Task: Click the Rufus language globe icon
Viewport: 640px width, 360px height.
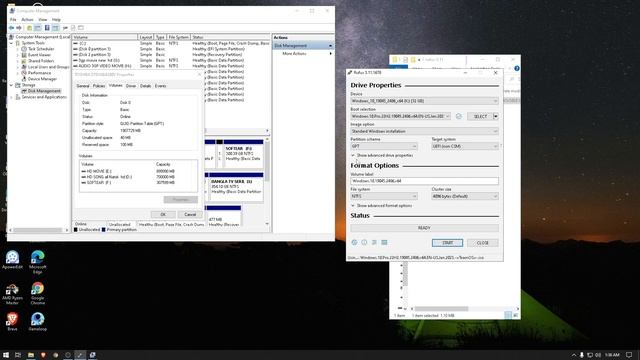Action: [x=354, y=242]
